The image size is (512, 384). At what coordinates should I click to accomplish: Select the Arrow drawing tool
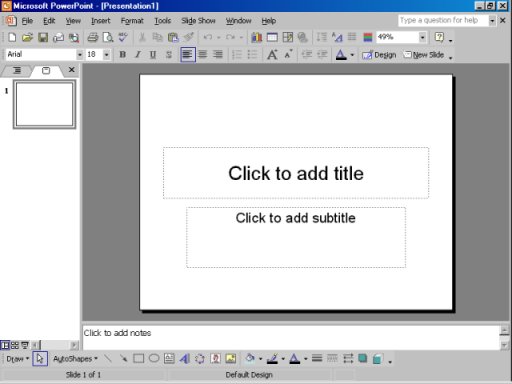coord(123,359)
